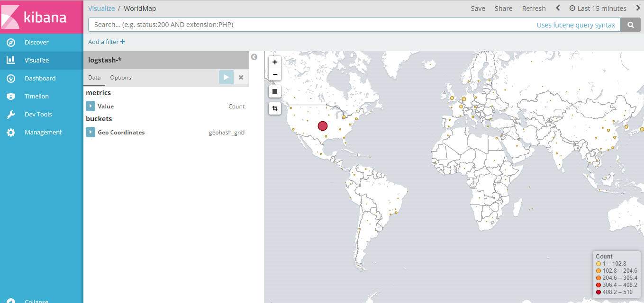Click the Visualize breadcrumb link
Image resolution: width=644 pixels, height=303 pixels.
pos(101,9)
